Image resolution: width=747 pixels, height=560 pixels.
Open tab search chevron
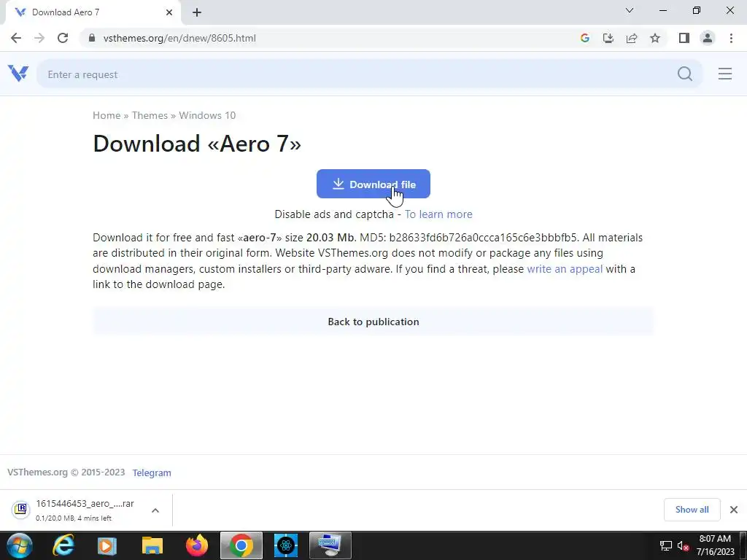[x=630, y=10]
